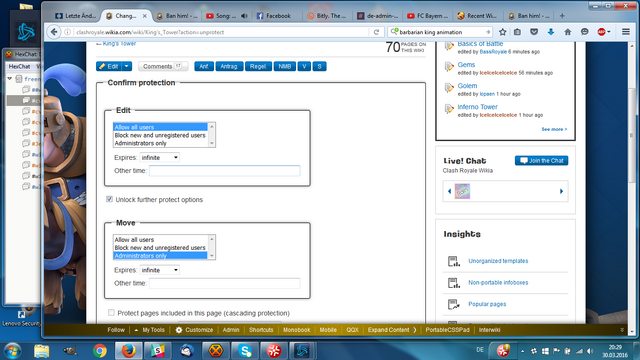Enable cascading protection checkbox
Screen dimensions: 640x360
111,313
